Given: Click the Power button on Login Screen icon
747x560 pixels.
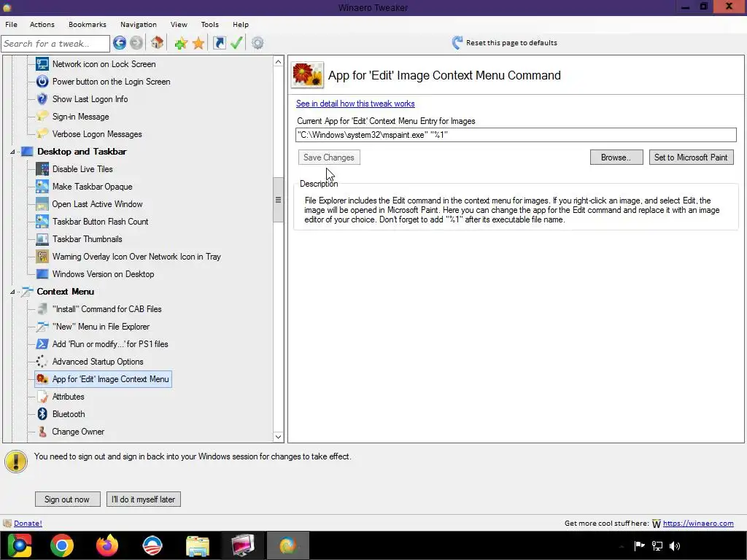Looking at the screenshot, I should tap(42, 82).
